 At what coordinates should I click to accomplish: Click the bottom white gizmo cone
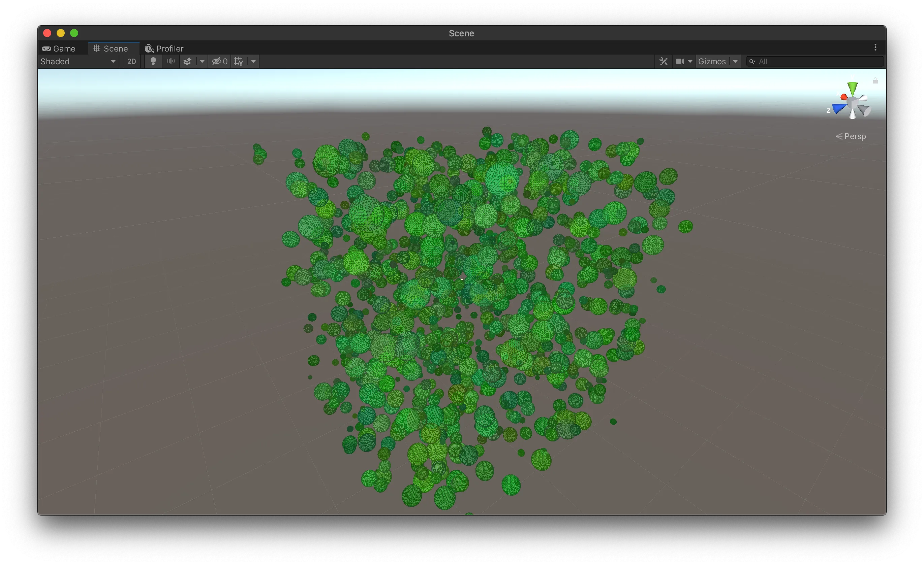pos(852,114)
